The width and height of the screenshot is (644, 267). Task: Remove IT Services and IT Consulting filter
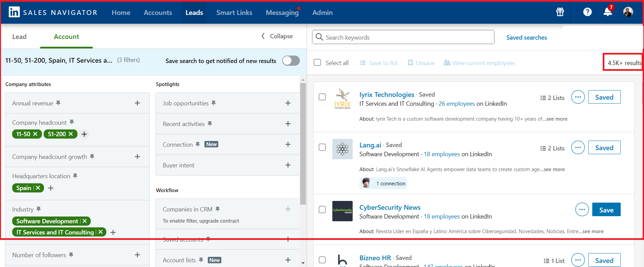point(101,232)
